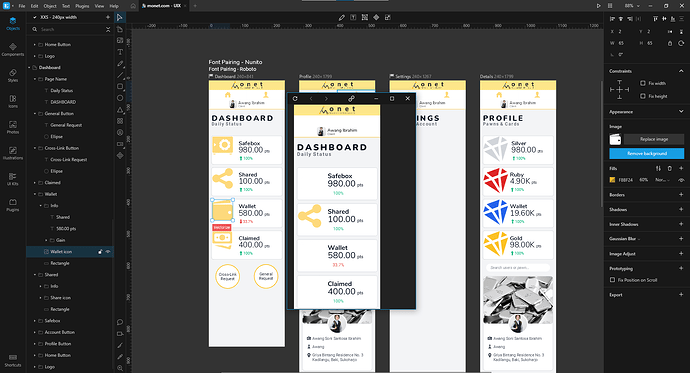Open the Edit menu

click(x=34, y=6)
